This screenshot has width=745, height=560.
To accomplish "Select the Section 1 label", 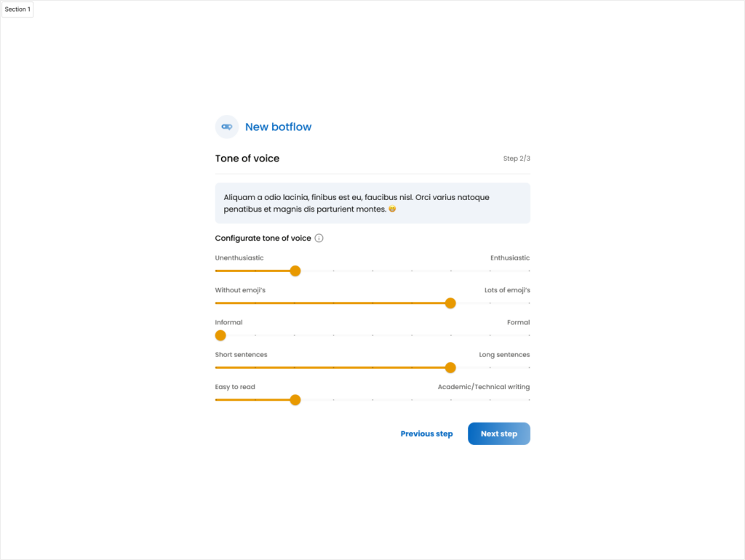I will 17,9.
